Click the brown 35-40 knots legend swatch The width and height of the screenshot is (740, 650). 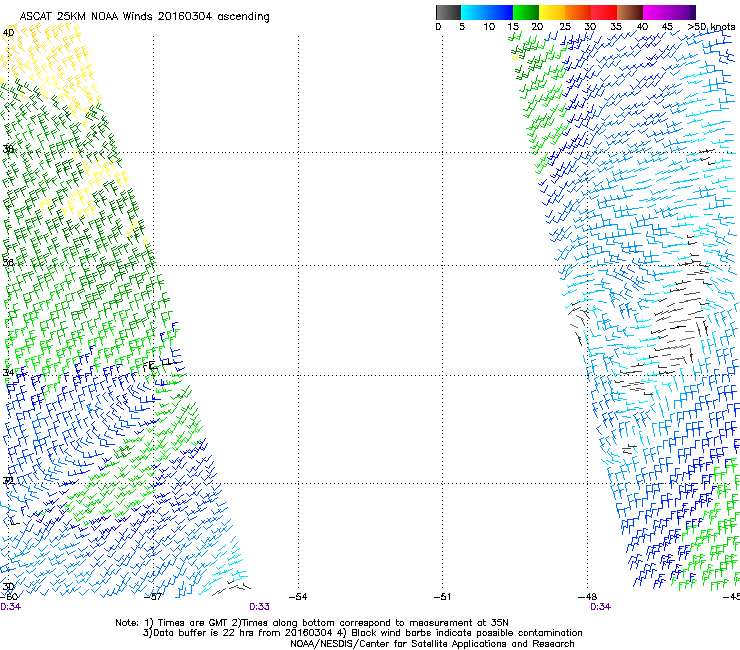(x=630, y=12)
